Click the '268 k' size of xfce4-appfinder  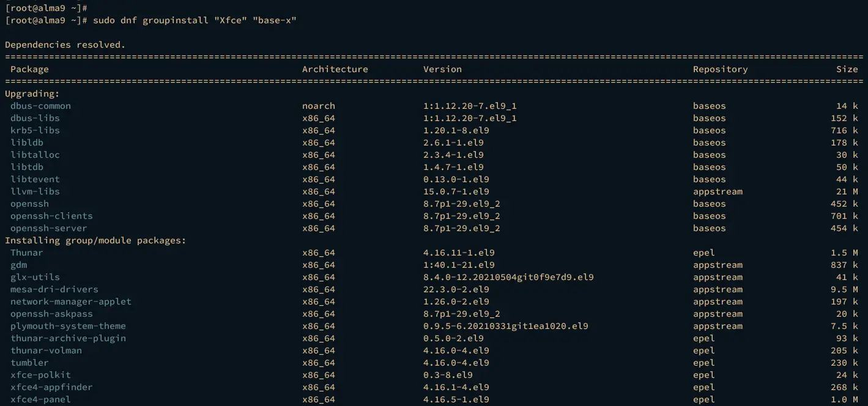[x=844, y=387]
